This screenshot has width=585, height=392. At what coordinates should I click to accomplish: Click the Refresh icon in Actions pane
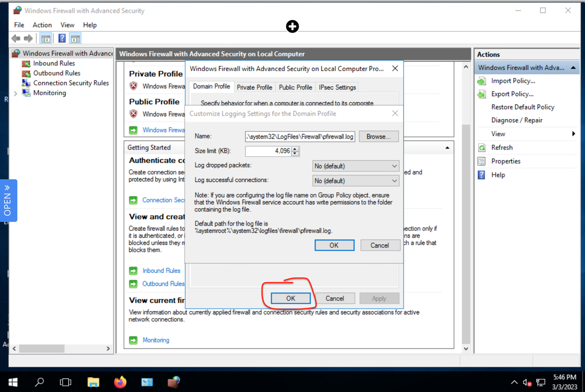click(x=482, y=147)
